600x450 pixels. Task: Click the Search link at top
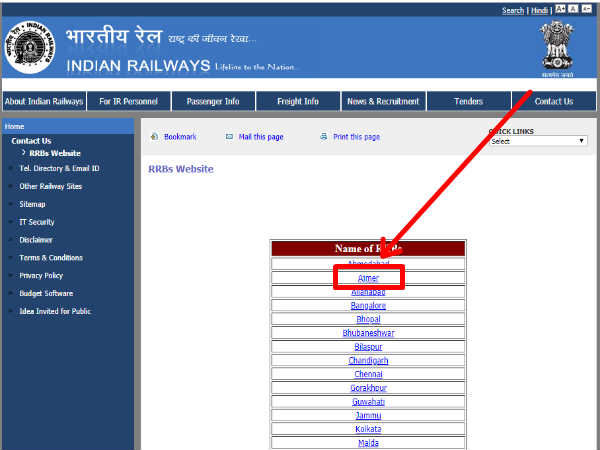point(513,11)
